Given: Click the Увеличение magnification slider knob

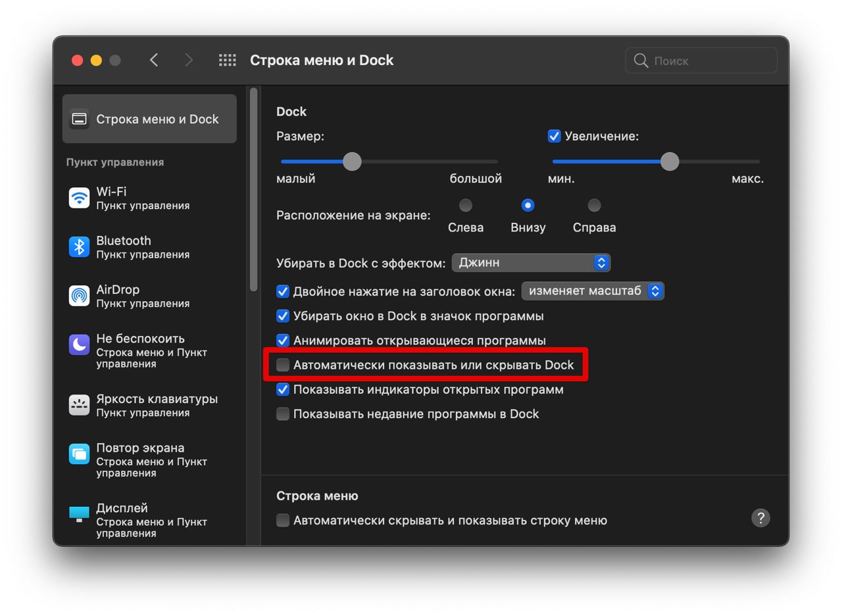Looking at the screenshot, I should [x=670, y=161].
